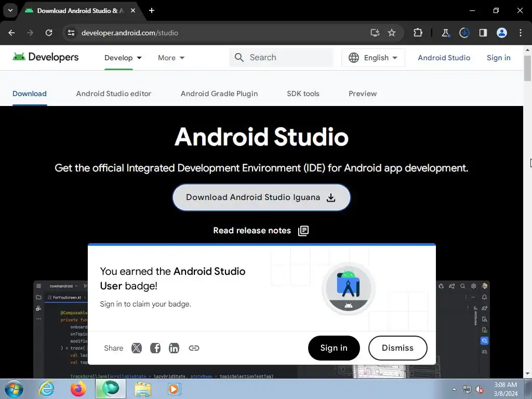Launch Internet Explorer from the taskbar
This screenshot has height=399, width=532.
(x=46, y=389)
